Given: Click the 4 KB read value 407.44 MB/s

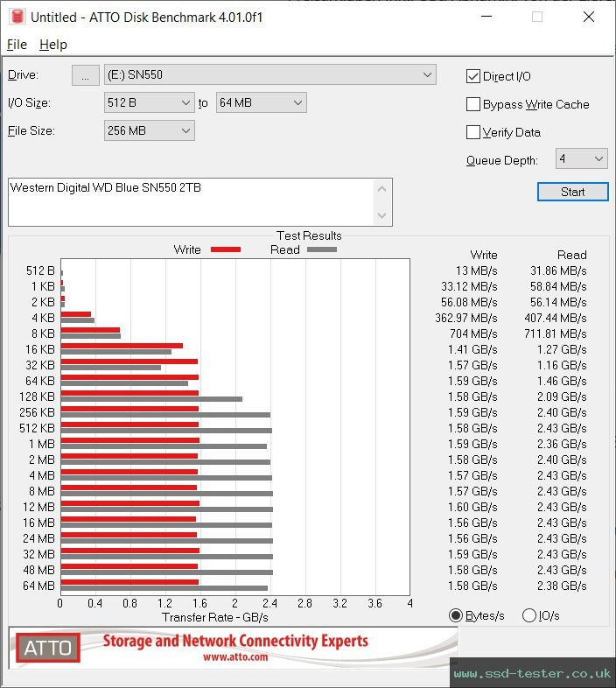Looking at the screenshot, I should click(x=556, y=318).
